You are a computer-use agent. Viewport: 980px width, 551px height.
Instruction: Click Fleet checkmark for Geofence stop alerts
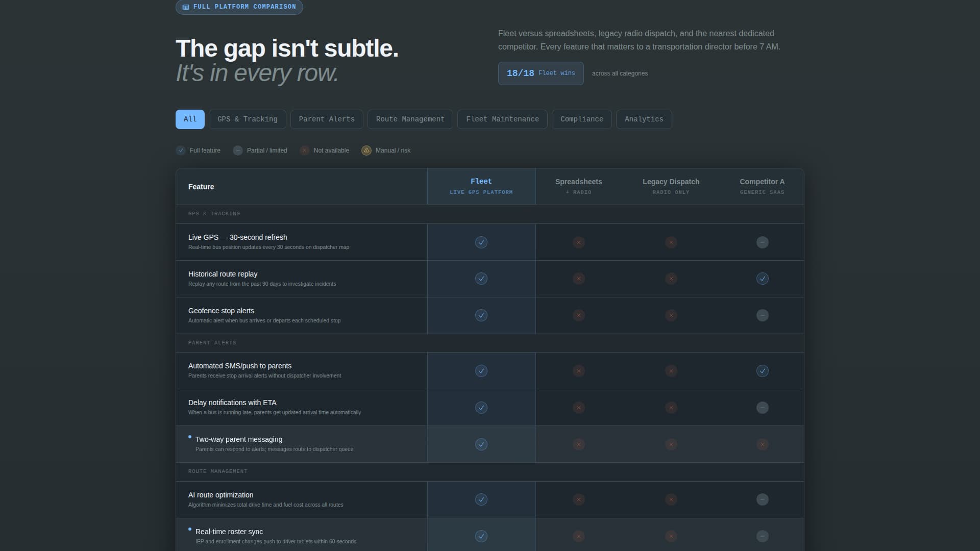click(x=481, y=315)
